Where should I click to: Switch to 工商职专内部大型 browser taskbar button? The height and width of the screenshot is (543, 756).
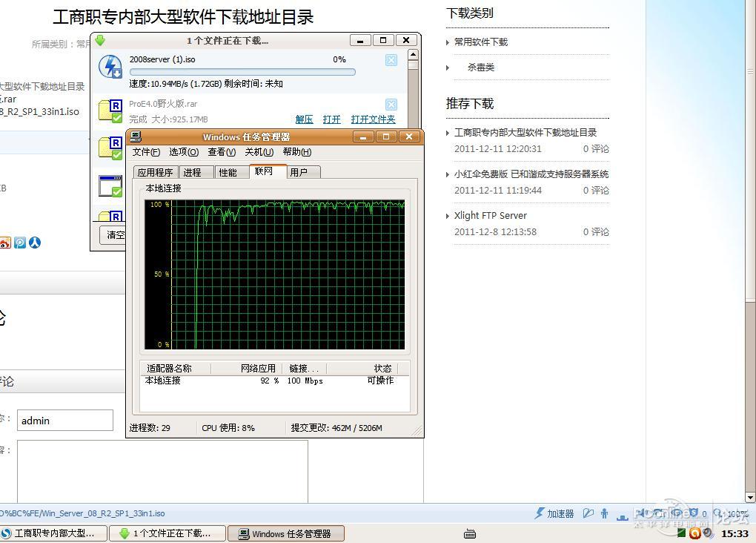pos(53,533)
